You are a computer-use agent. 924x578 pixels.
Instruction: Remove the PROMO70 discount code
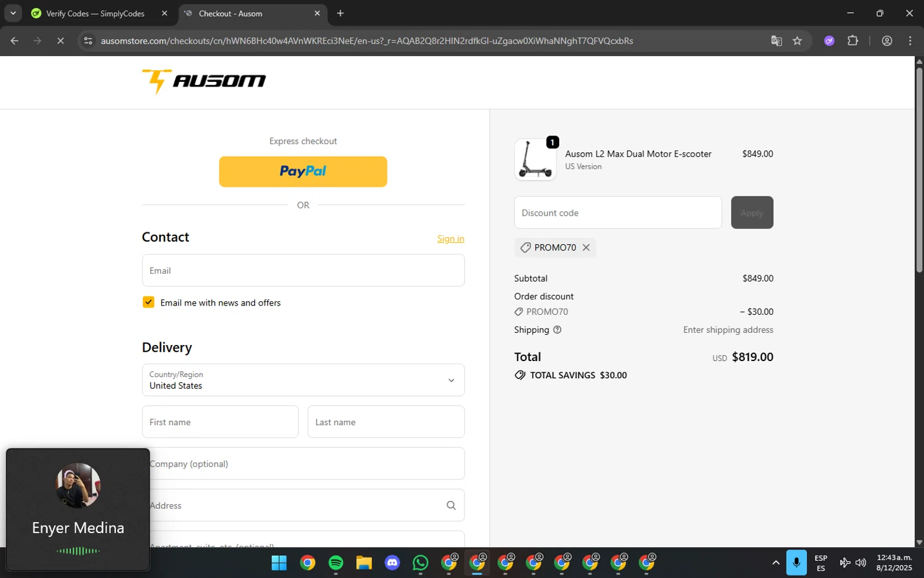click(586, 247)
